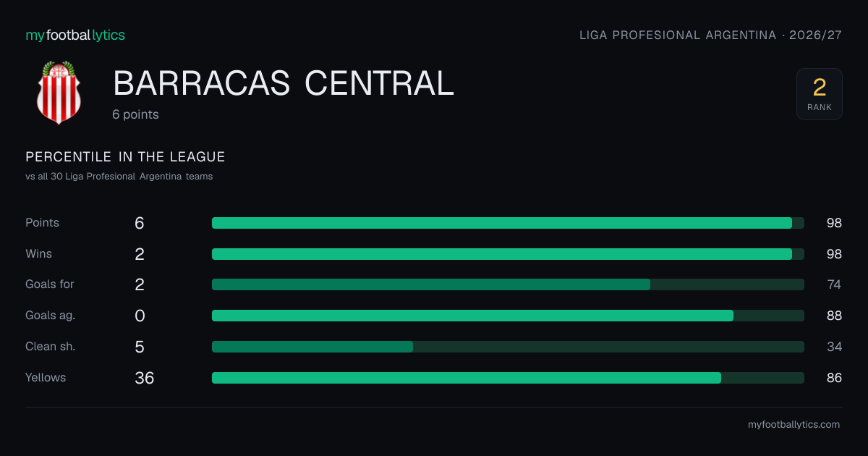868x456 pixels.
Task: Click the PERCENTILE IN THE LEAGUE heading
Action: [x=125, y=157]
